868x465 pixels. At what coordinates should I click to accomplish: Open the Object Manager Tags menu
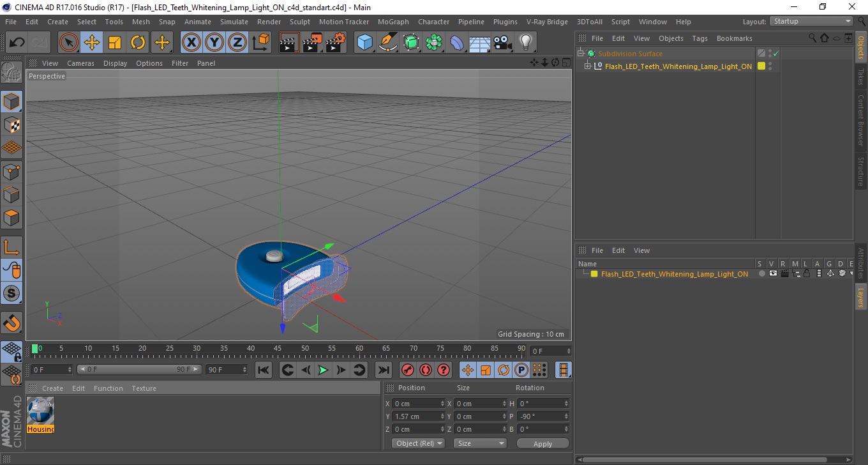(700, 38)
